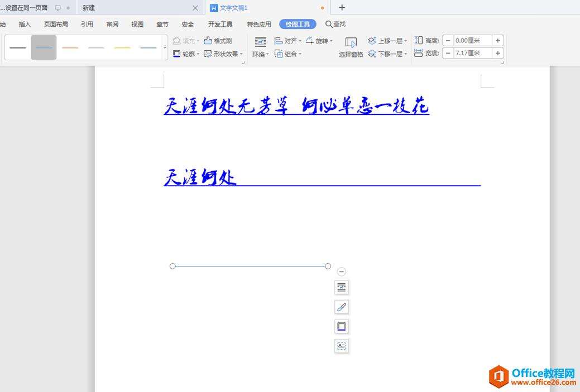Open the 章节 Chapter tab

click(x=162, y=25)
